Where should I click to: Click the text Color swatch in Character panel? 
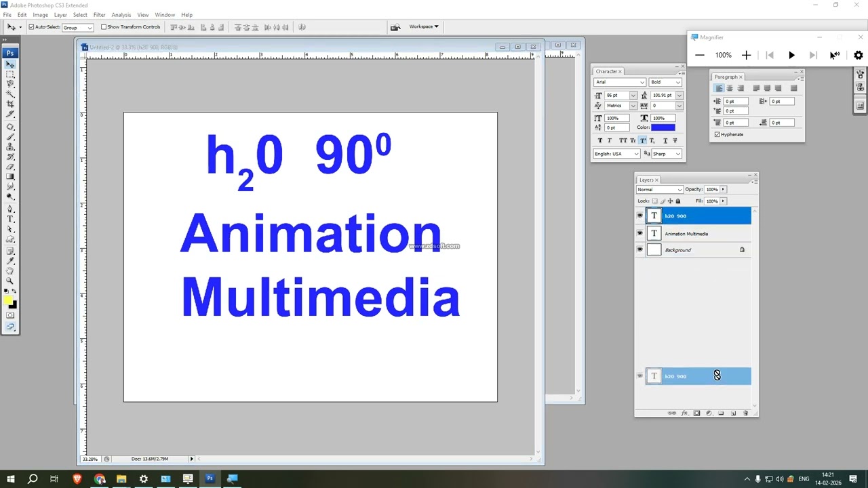[663, 127]
